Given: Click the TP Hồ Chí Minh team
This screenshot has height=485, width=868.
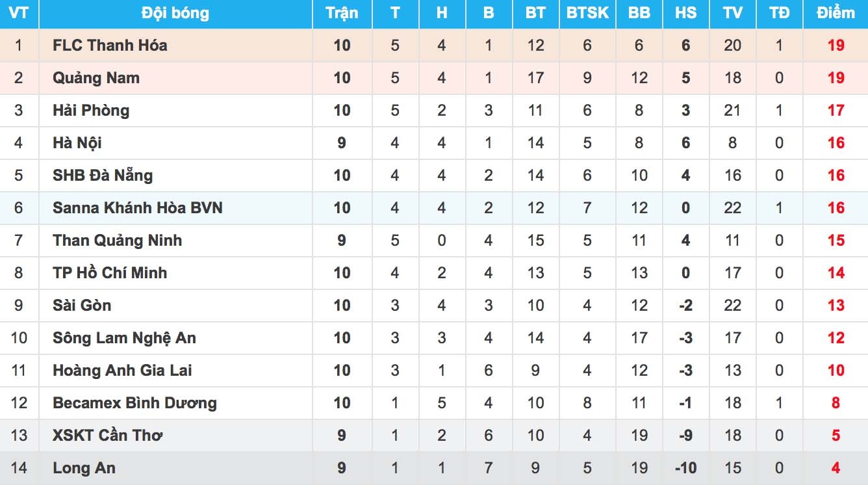Looking at the screenshot, I should point(110,273).
